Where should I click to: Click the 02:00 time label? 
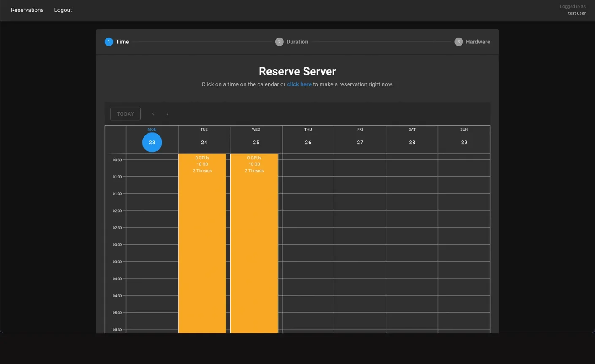coord(117,211)
